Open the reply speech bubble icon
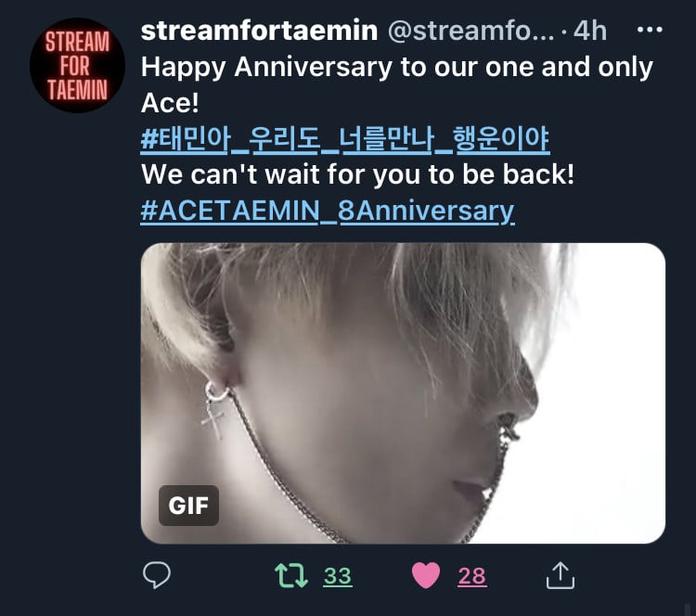The height and width of the screenshot is (616, 696). [x=157, y=575]
